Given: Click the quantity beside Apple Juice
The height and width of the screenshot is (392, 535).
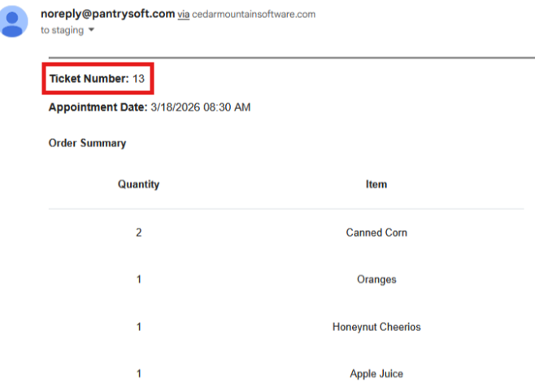Looking at the screenshot, I should (138, 374).
